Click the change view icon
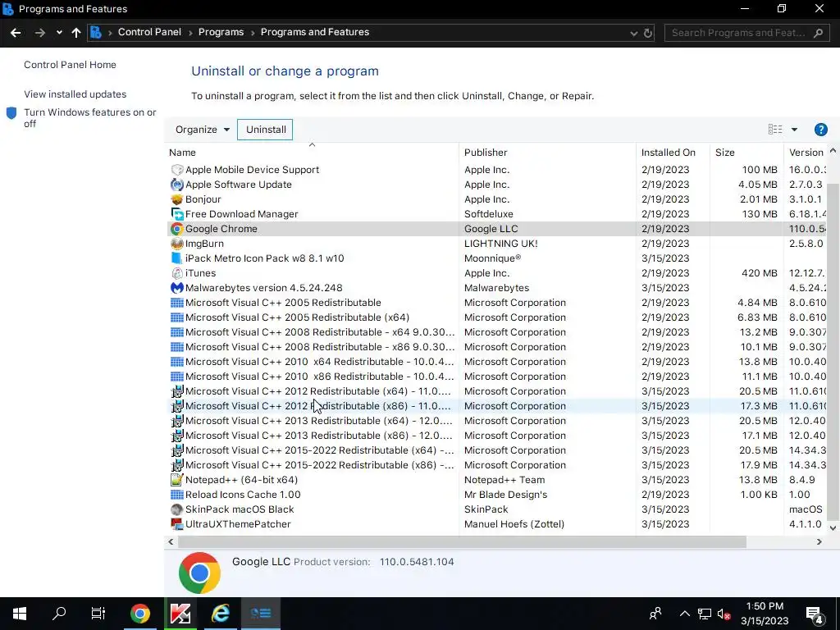Screen dimensions: 840x630 point(774,129)
